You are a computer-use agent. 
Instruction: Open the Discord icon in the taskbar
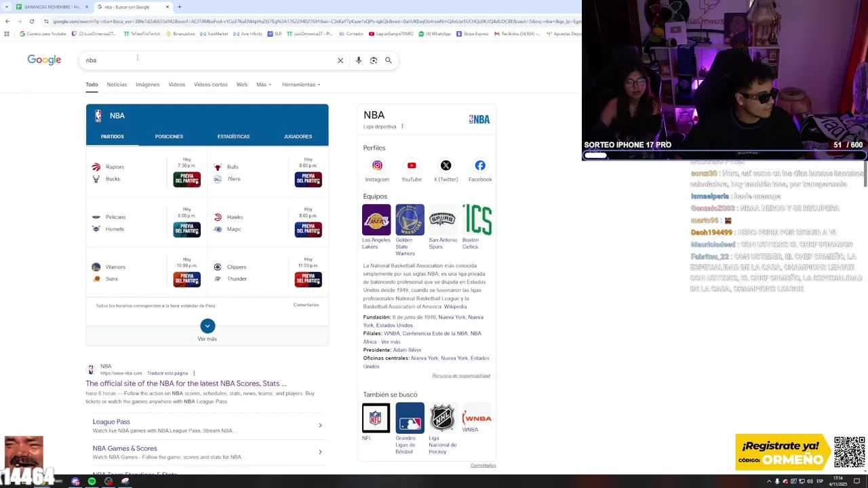coord(75,481)
